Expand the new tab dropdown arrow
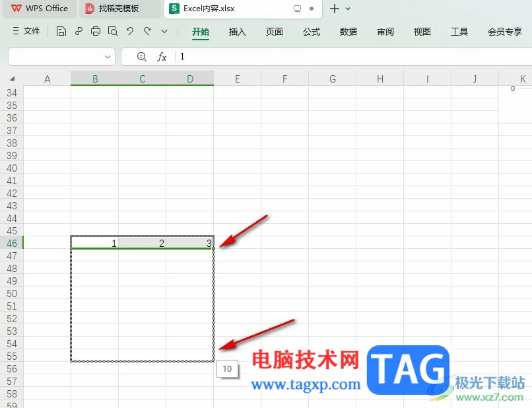The width and height of the screenshot is (532, 408). click(348, 9)
